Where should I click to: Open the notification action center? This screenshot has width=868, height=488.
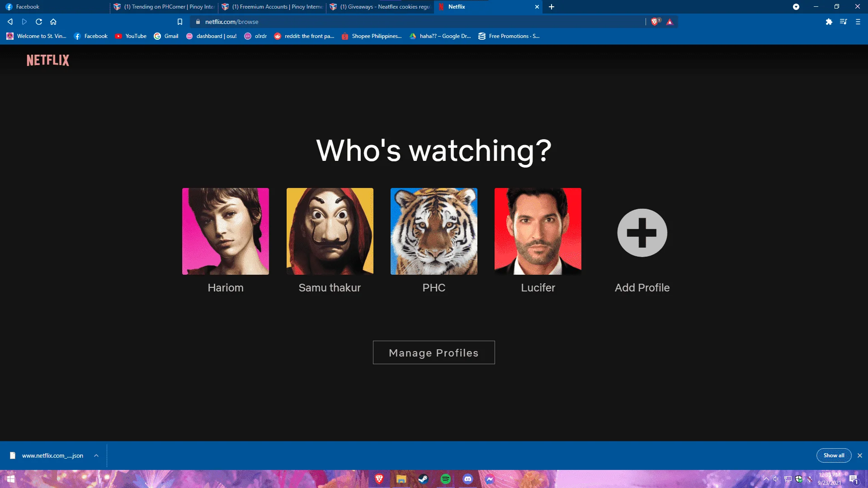tap(854, 479)
